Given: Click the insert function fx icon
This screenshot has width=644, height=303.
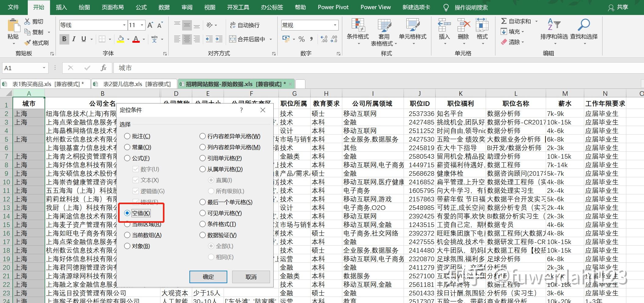Looking at the screenshot, I should tap(104, 68).
